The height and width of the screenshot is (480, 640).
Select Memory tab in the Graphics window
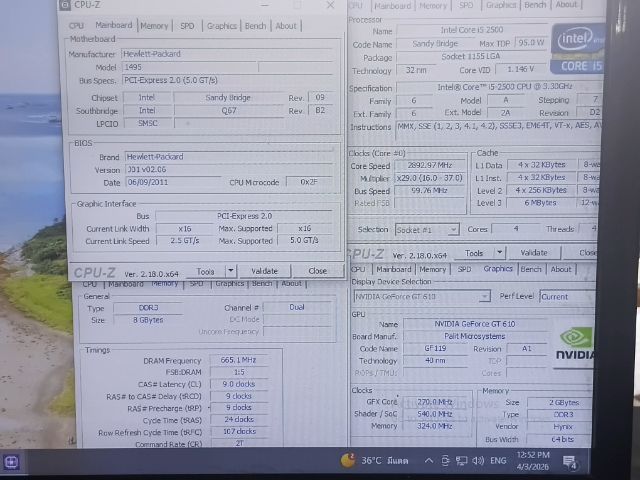tap(433, 269)
